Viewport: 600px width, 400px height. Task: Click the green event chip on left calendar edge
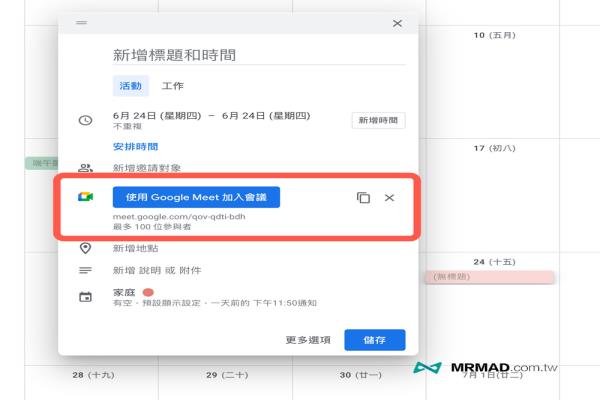(x=42, y=163)
